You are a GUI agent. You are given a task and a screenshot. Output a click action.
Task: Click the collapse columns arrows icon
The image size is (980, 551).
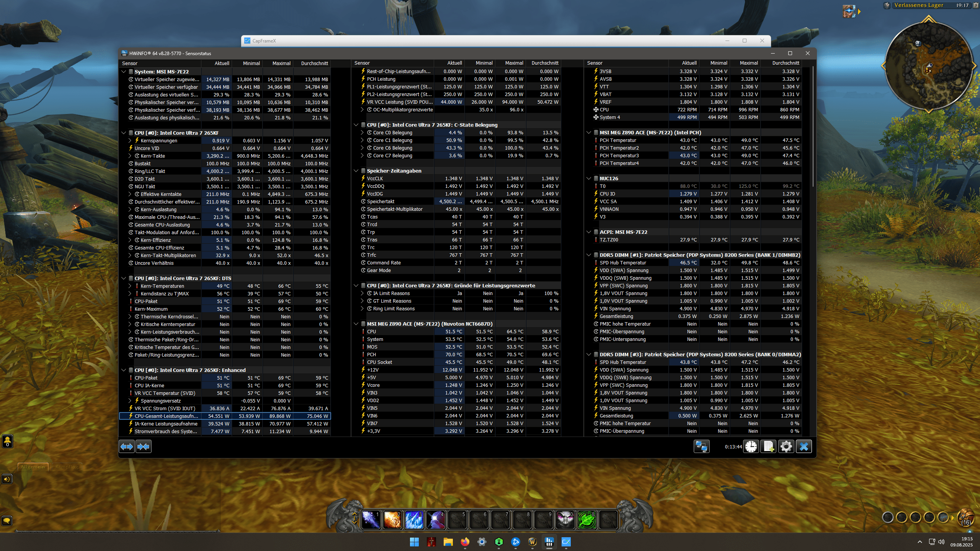144,447
